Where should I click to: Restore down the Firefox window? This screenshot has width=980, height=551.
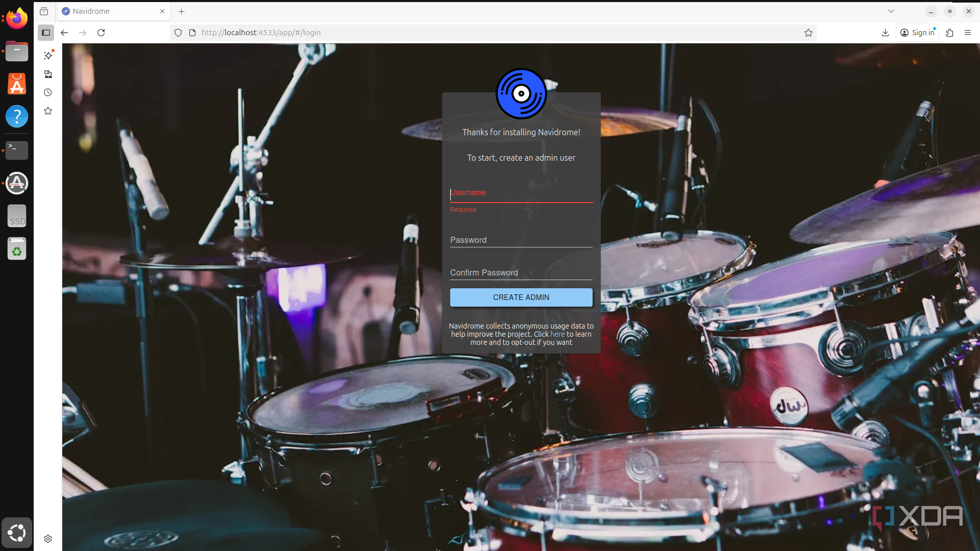pyautogui.click(x=950, y=11)
